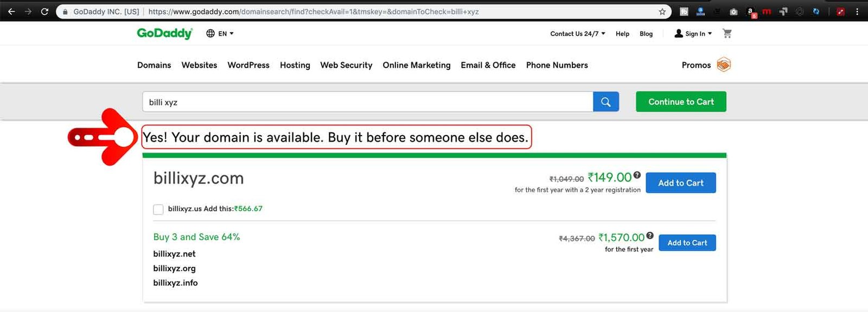The width and height of the screenshot is (868, 312).
Task: Expand the Contact Us 24/7 dropdown
Action: click(578, 34)
